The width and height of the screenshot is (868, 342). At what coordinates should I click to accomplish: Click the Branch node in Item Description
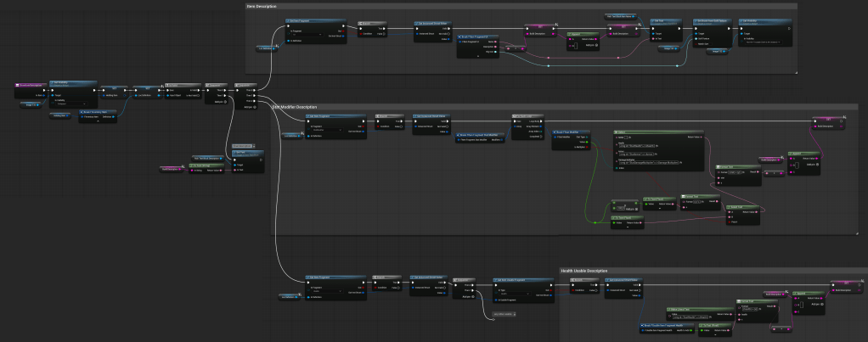coord(369,21)
